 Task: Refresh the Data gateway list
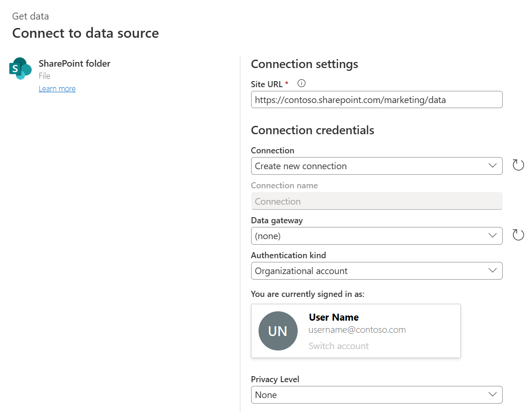(x=518, y=234)
